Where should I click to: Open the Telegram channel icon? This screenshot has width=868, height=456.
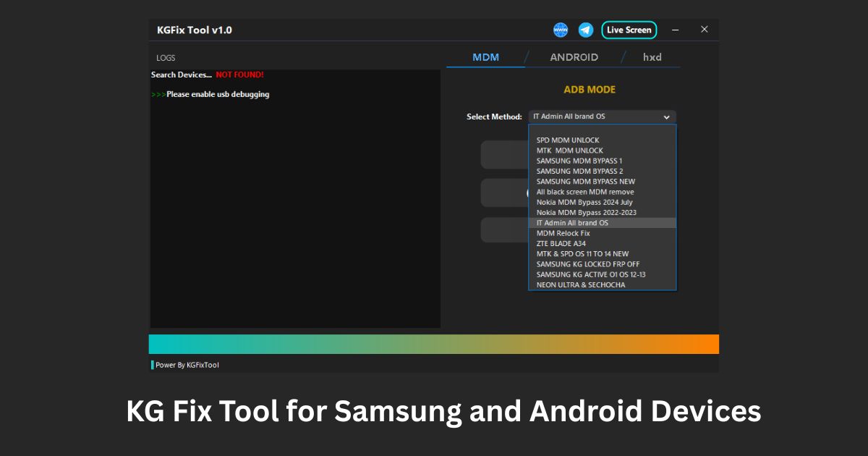pos(586,30)
